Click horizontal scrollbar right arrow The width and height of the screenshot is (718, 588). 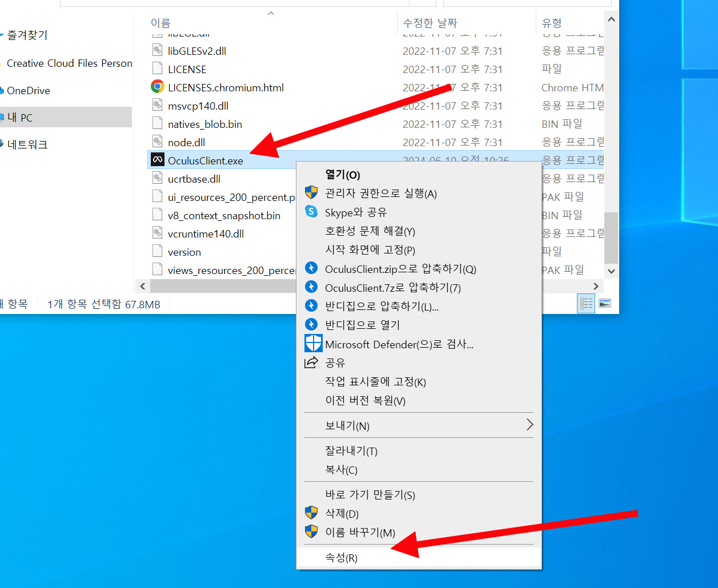point(596,286)
